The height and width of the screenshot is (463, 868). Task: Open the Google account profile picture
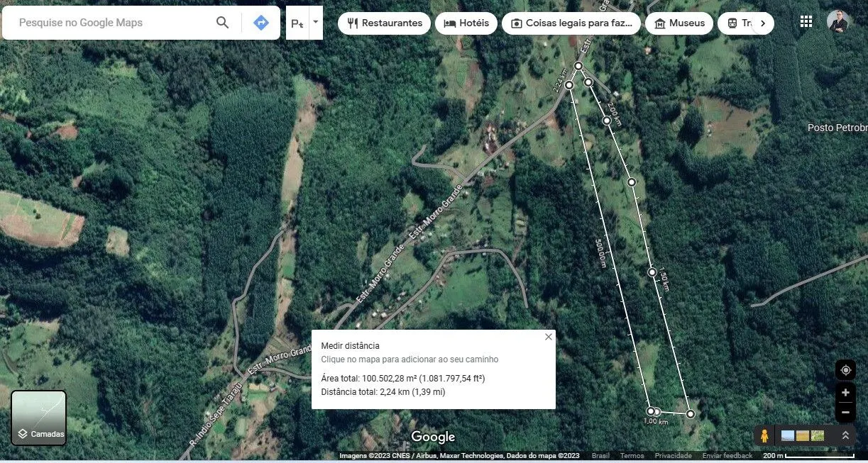(x=838, y=22)
